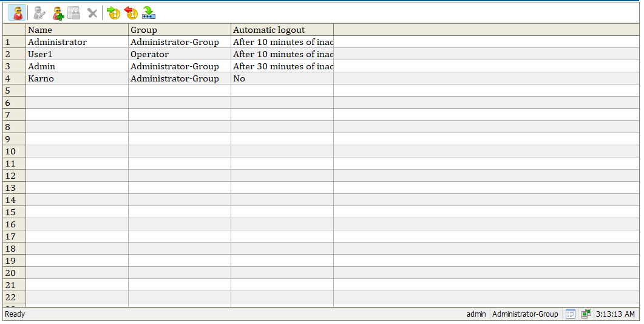Click the red arrow key icon

tap(130, 13)
